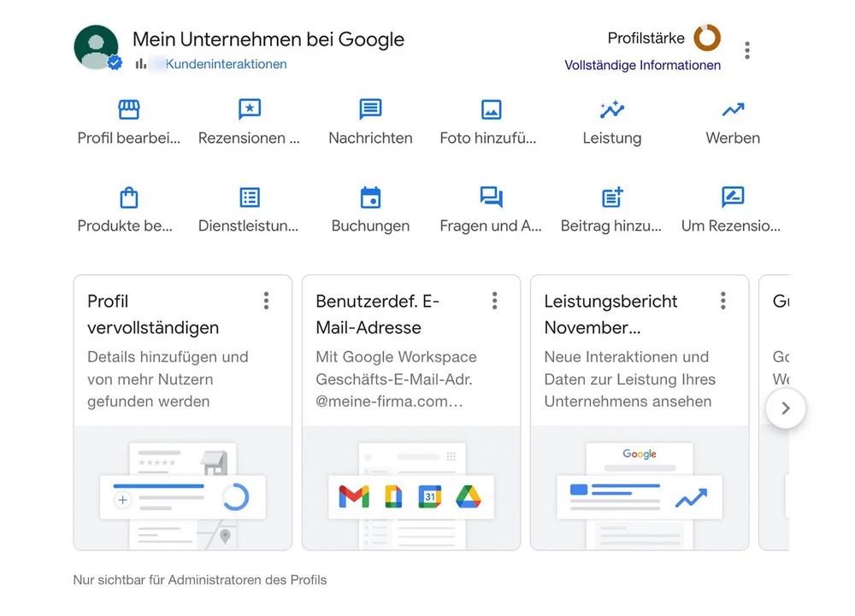The width and height of the screenshot is (855, 616).
Task: Click the Google Docs icon in card
Action: tap(393, 496)
